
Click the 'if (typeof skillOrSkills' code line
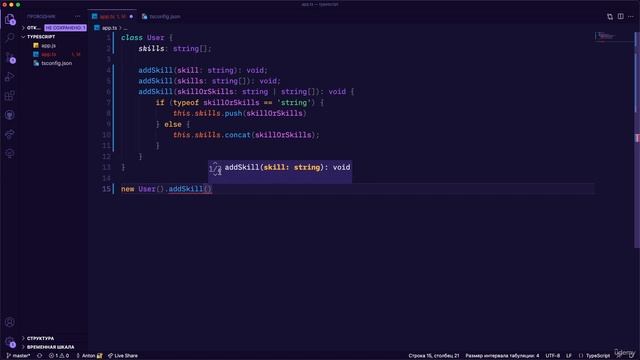coord(240,102)
